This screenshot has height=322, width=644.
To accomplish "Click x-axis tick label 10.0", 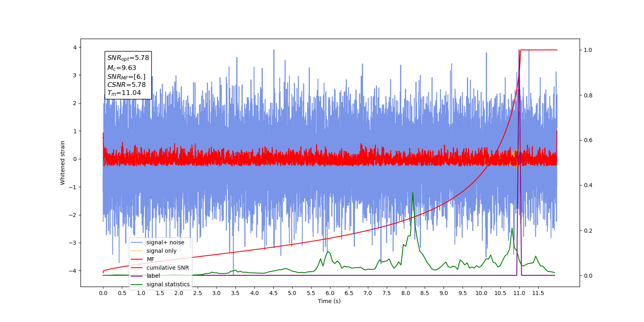I will 481,293.
